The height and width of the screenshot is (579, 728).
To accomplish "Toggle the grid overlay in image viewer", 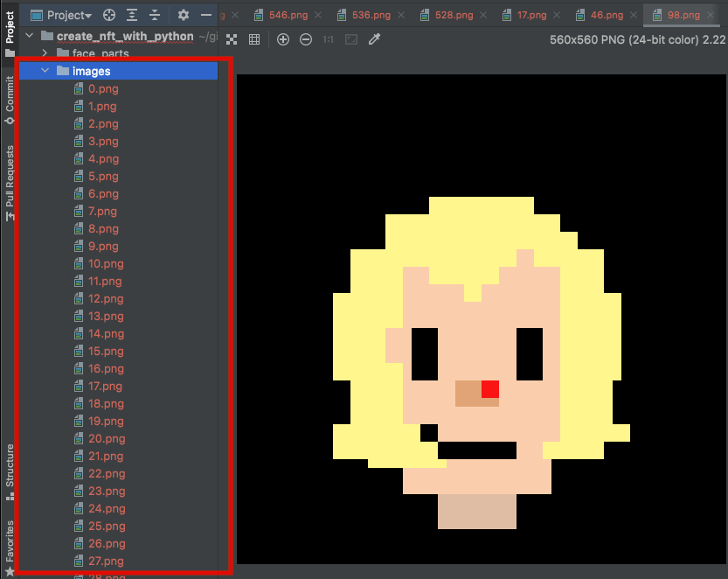I will pyautogui.click(x=253, y=39).
